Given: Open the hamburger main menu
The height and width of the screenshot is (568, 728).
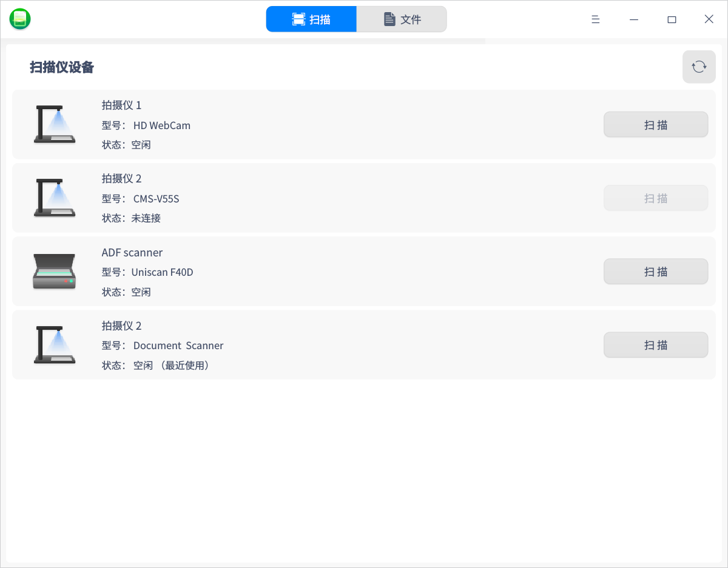Looking at the screenshot, I should pyautogui.click(x=596, y=19).
